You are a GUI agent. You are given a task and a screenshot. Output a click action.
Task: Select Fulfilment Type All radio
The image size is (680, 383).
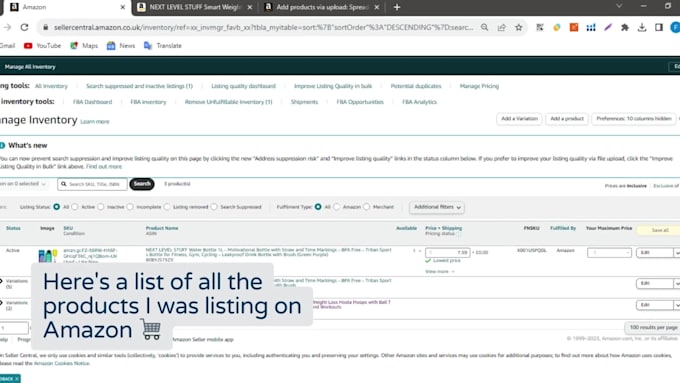[x=318, y=207]
